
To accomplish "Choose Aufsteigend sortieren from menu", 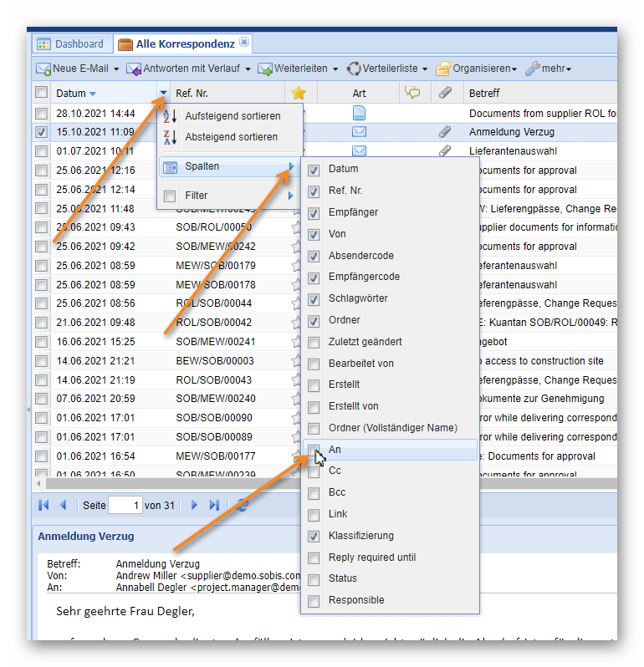I will [232, 116].
